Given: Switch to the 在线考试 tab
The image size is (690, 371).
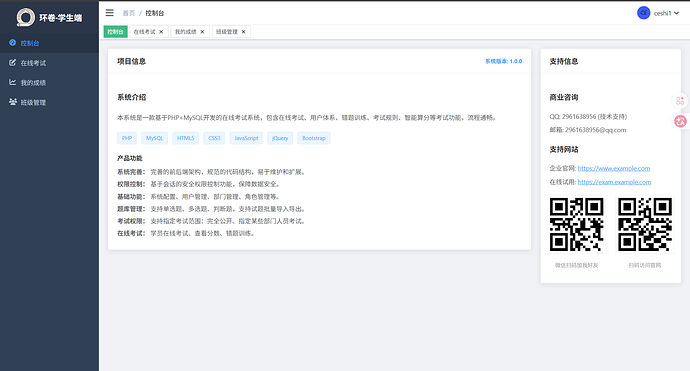Looking at the screenshot, I should point(149,32).
